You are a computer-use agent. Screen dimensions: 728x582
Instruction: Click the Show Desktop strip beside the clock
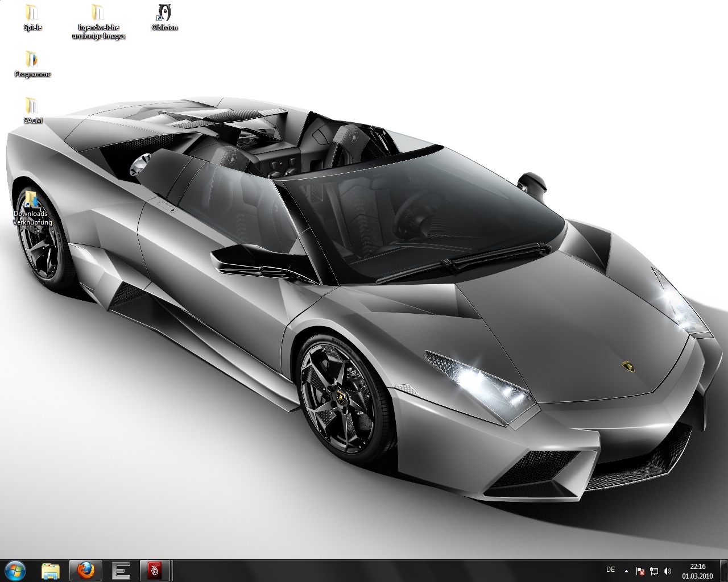(x=724, y=571)
